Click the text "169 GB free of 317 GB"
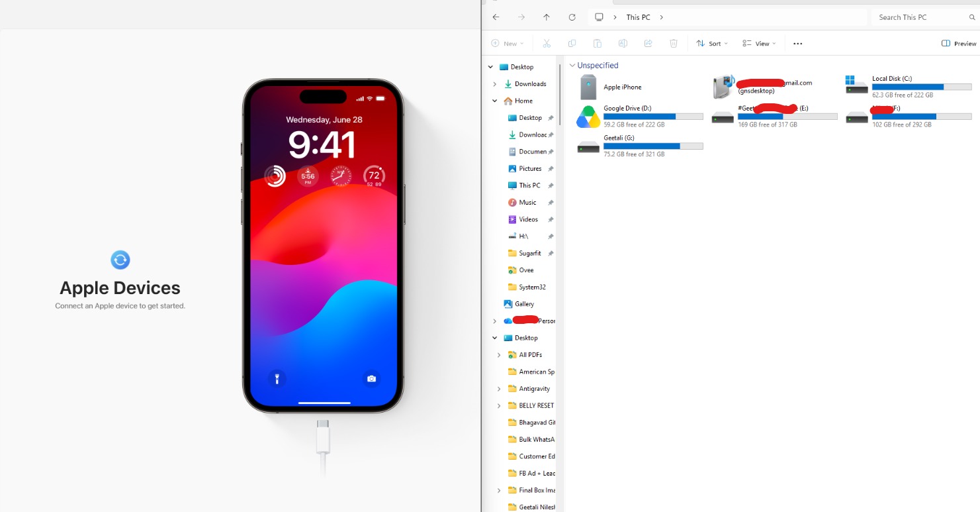This screenshot has height=512, width=980. coord(768,125)
